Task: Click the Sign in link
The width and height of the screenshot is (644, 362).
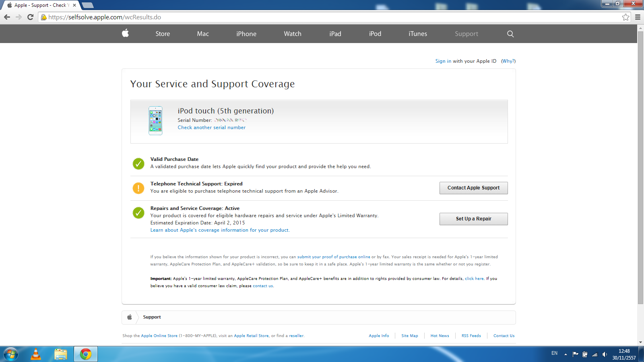Action: click(443, 61)
